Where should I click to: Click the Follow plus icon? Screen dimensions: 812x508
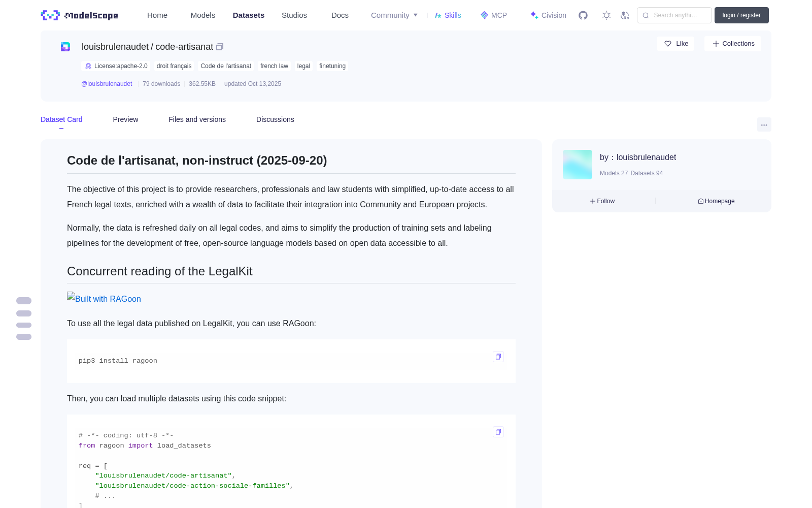(x=593, y=201)
